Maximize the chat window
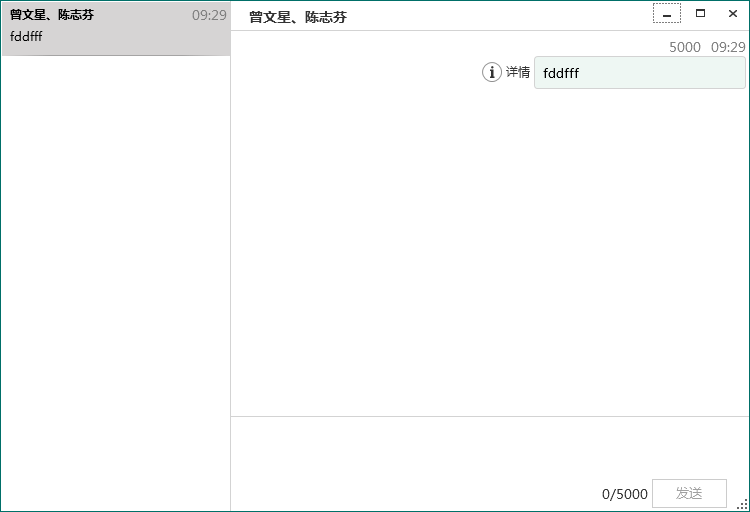 tap(700, 14)
